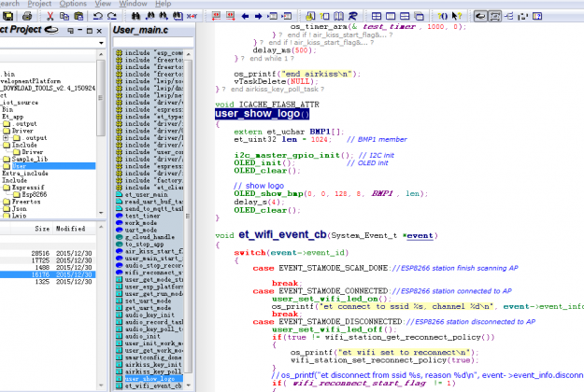
Task: Open the Options menu
Action: (72, 4)
